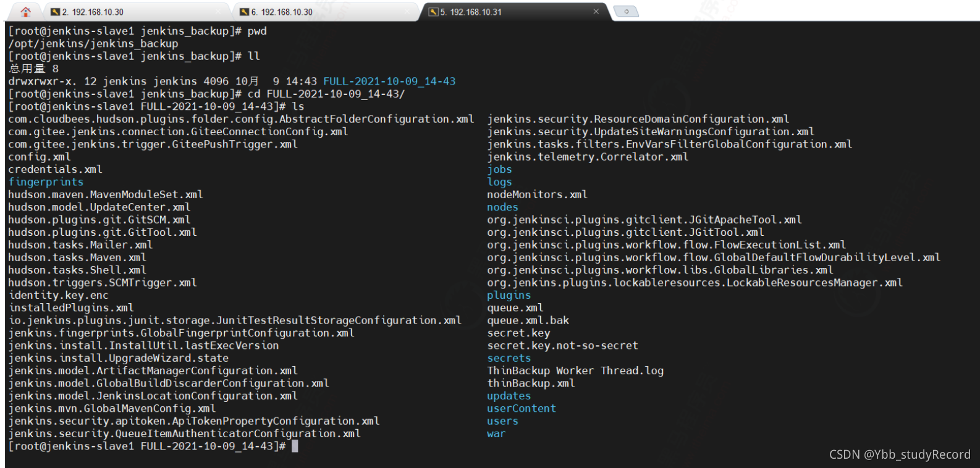This screenshot has height=468, width=980.
Task: Click com.gitee.jenkins.connection.GiteeConnectionConfig.xml
Action: (178, 132)
